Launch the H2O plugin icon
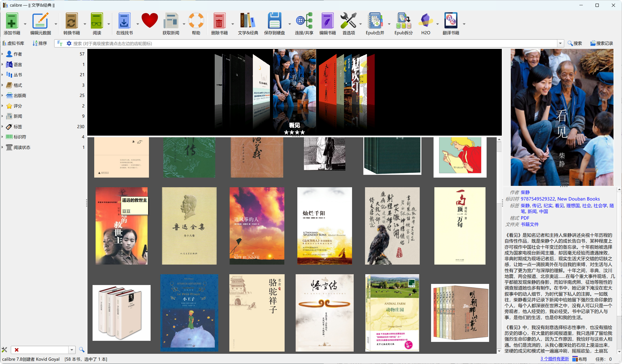The height and width of the screenshot is (364, 622). point(426,21)
